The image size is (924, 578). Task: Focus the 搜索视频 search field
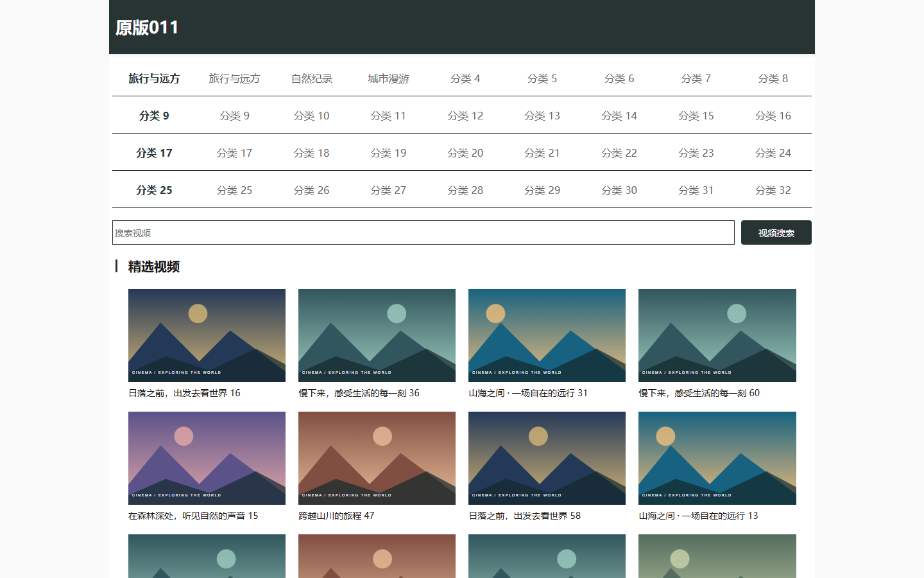[x=424, y=232]
